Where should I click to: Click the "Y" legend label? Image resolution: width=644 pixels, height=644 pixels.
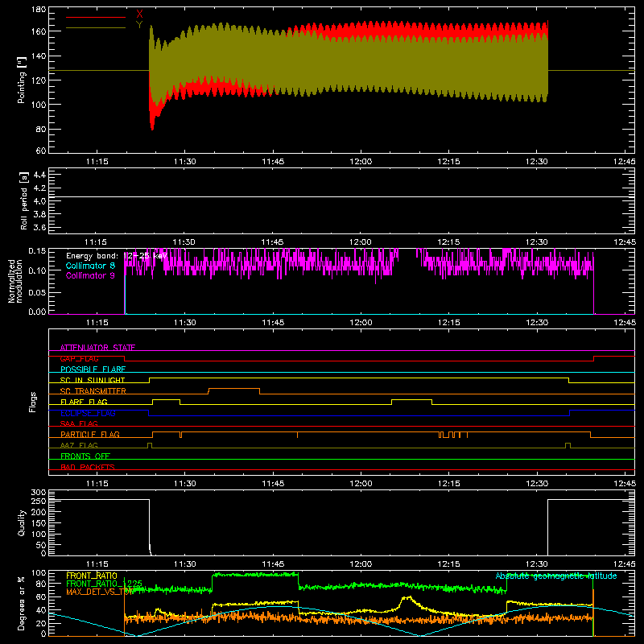click(139, 25)
